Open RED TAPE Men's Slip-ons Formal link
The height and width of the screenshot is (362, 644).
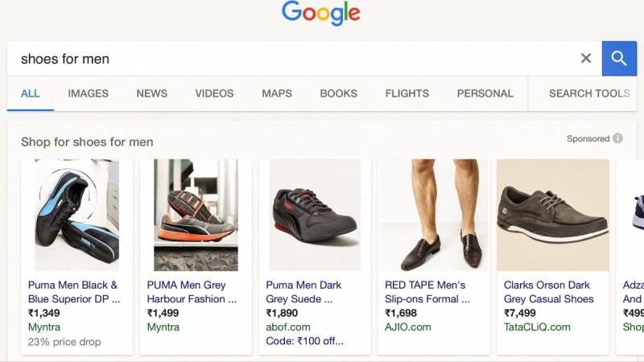coord(427,292)
